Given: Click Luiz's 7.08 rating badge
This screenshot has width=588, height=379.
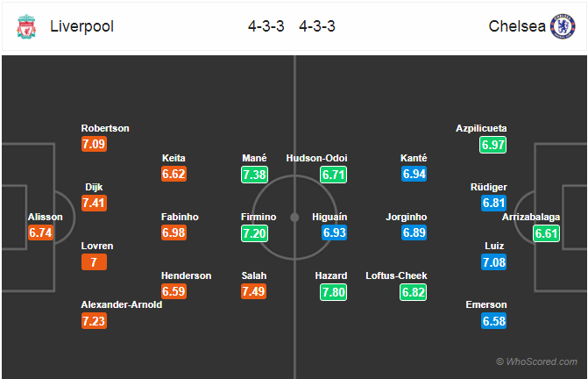Looking at the screenshot, I should (494, 262).
